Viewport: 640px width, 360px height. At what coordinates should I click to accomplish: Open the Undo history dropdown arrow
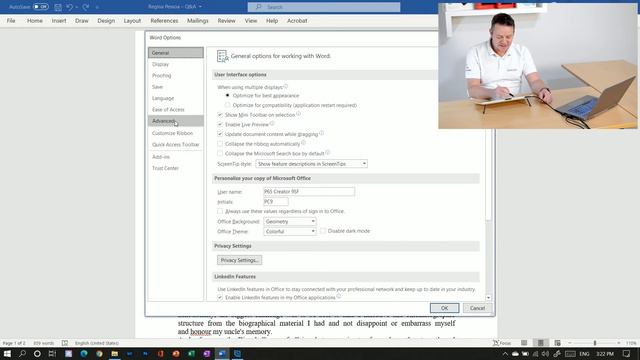click(x=77, y=7)
